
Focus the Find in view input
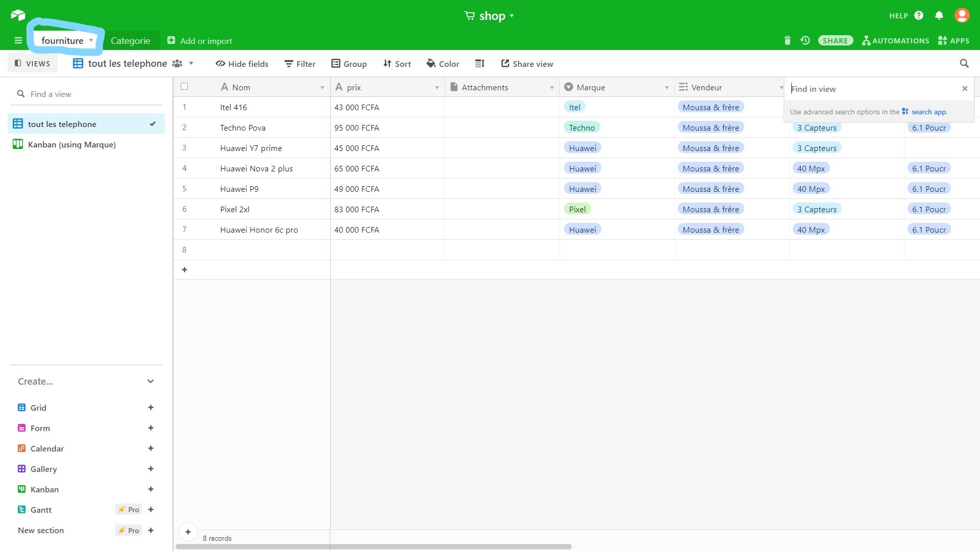pyautogui.click(x=873, y=89)
